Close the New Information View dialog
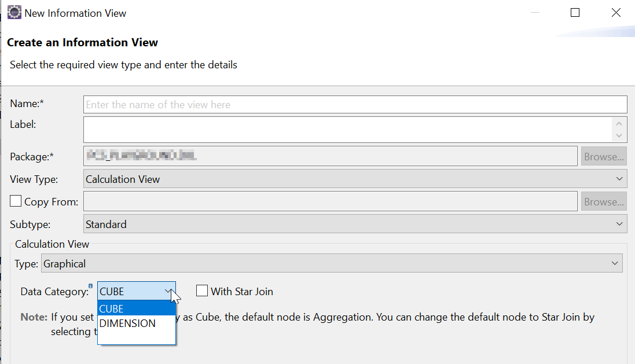This screenshot has width=635, height=364. click(616, 13)
